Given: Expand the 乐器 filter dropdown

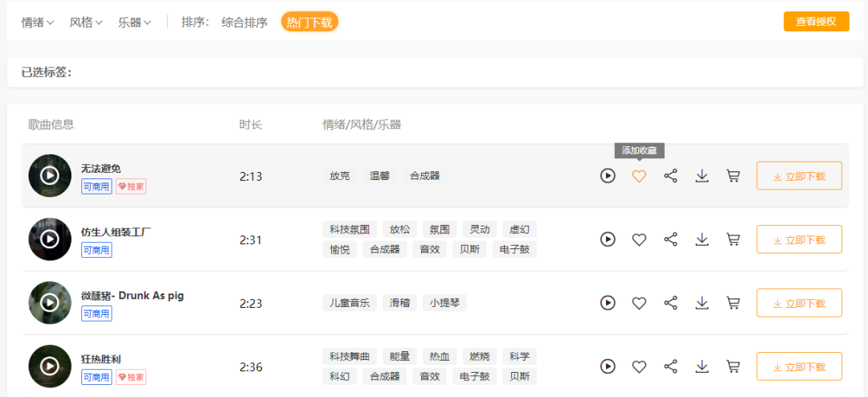Looking at the screenshot, I should [134, 23].
